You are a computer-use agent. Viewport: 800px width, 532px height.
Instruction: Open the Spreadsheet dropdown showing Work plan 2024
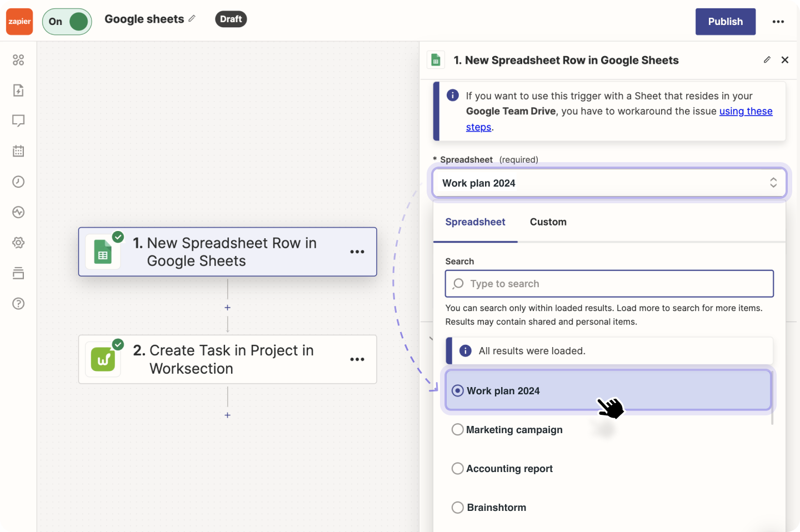pos(608,183)
